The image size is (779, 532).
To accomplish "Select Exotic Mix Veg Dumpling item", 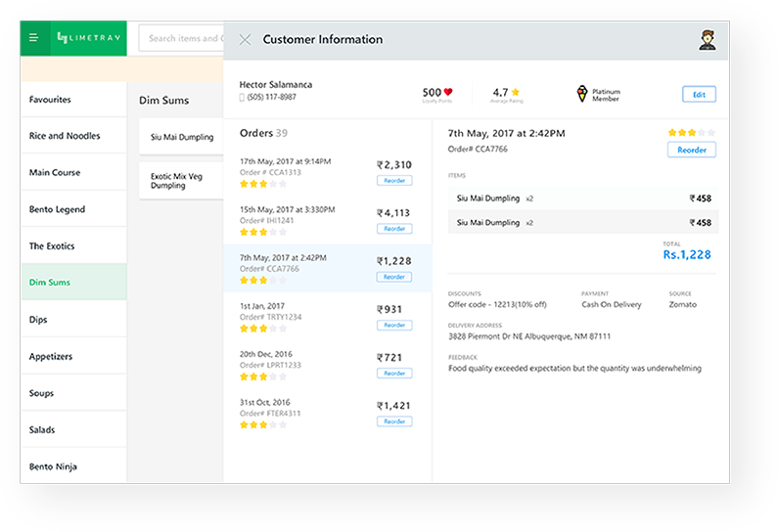I will [x=181, y=181].
